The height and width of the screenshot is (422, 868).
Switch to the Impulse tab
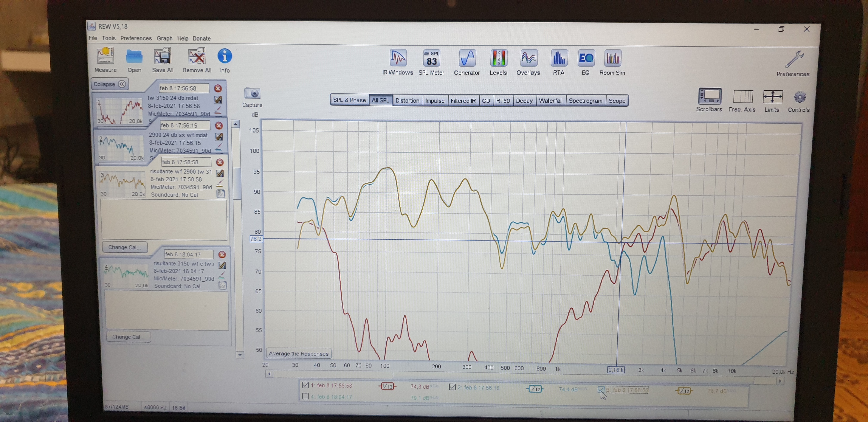[435, 101]
